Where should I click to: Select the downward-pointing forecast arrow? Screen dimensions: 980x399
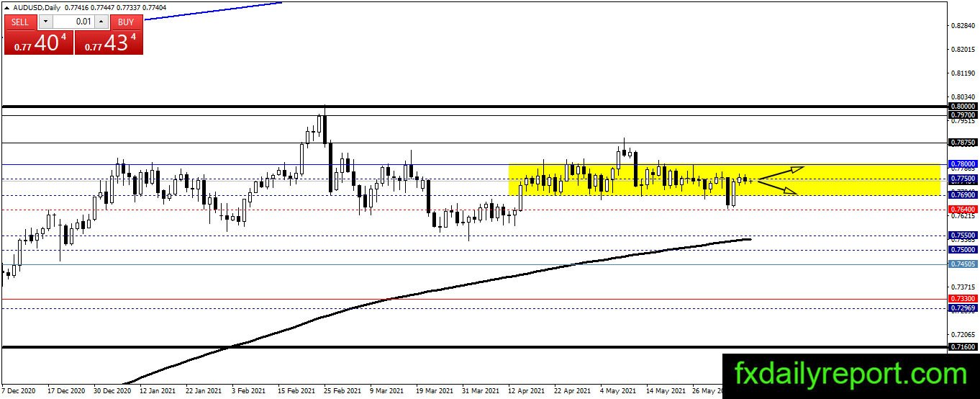click(777, 187)
